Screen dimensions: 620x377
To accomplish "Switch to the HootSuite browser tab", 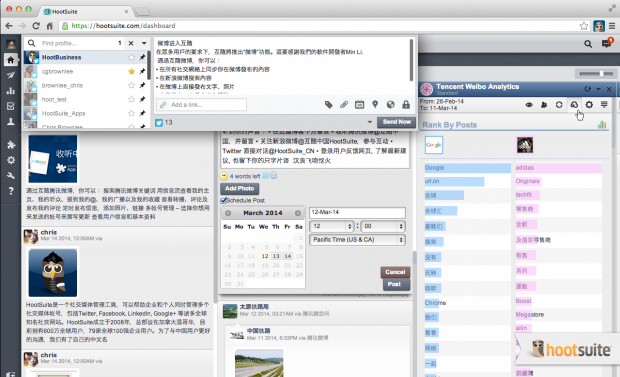I will coord(86,11).
